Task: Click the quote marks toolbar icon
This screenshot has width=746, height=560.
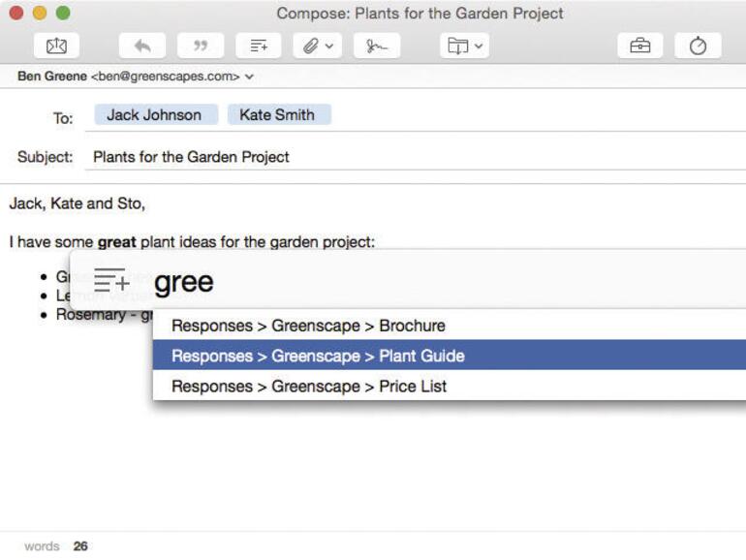Action: point(201,46)
